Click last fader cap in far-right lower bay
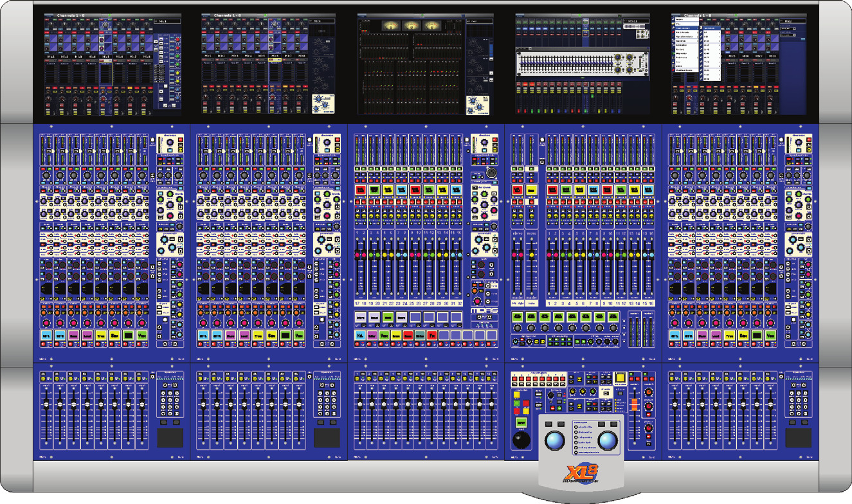This screenshot has height=504, width=852. [769, 404]
